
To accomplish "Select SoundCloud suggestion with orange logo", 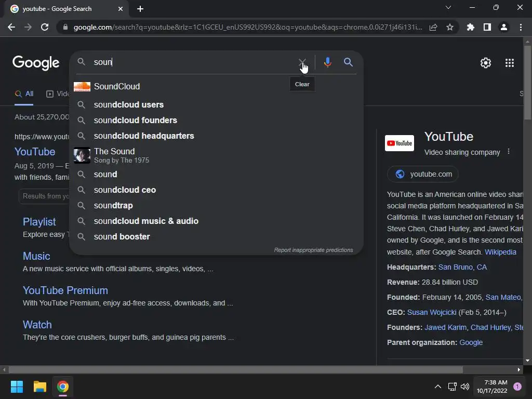I will point(216,87).
